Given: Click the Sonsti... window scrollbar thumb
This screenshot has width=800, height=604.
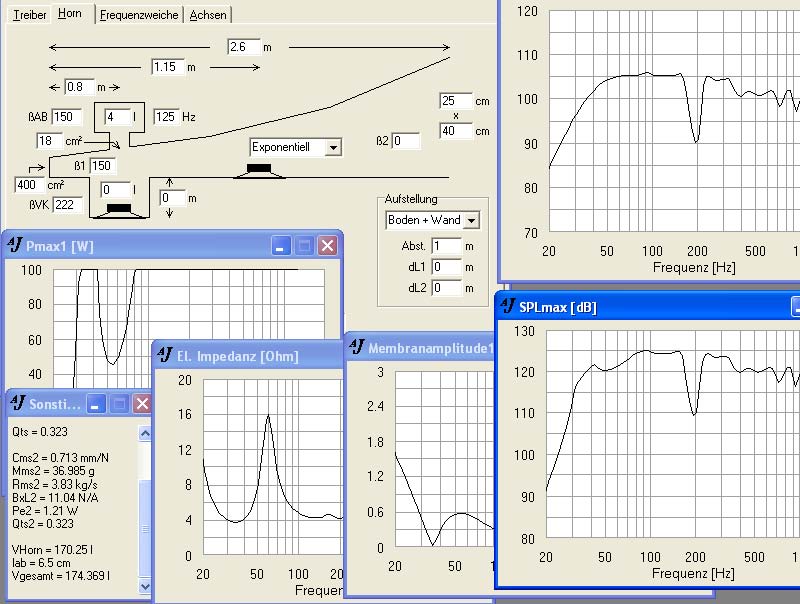Looking at the screenshot, I should [145, 529].
